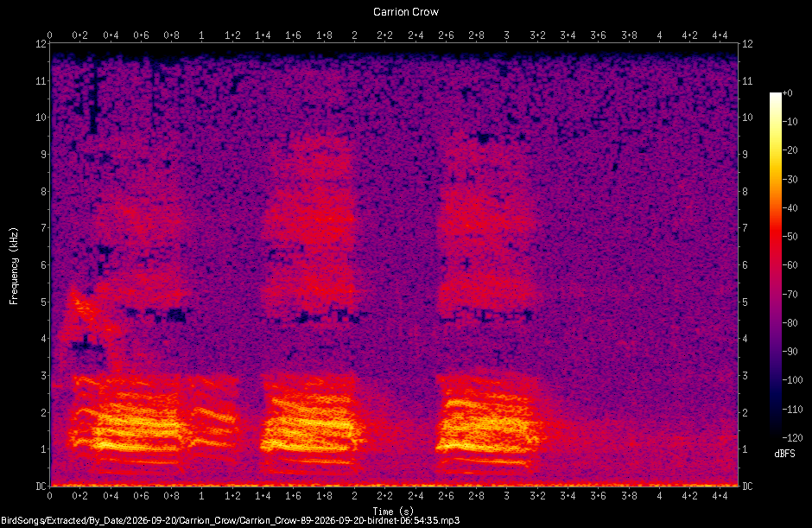The image size is (812, 528).
Task: Click the second crow call burst near 1·6 s
Action: (x=311, y=425)
